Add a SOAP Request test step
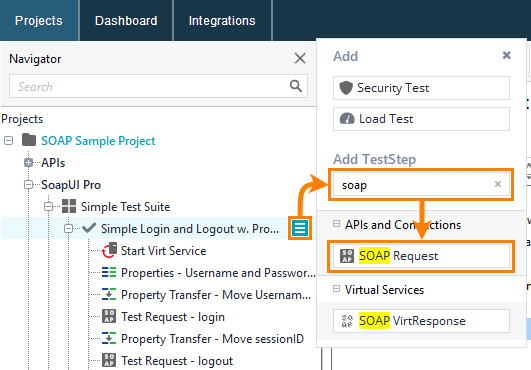 pyautogui.click(x=421, y=256)
